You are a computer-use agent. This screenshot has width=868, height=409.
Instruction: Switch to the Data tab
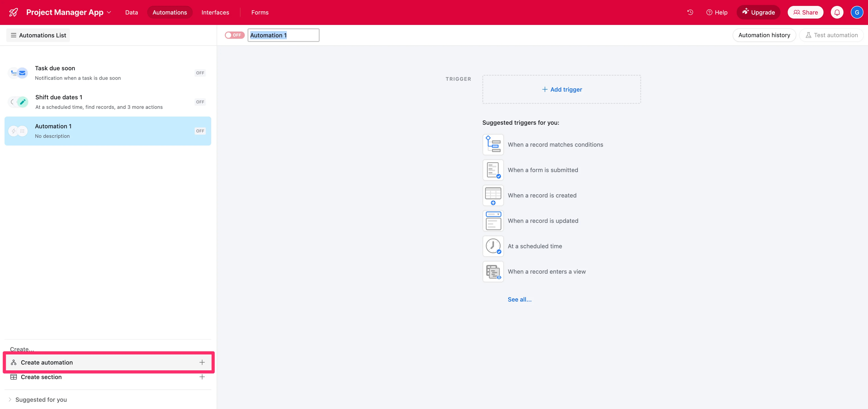[131, 12]
